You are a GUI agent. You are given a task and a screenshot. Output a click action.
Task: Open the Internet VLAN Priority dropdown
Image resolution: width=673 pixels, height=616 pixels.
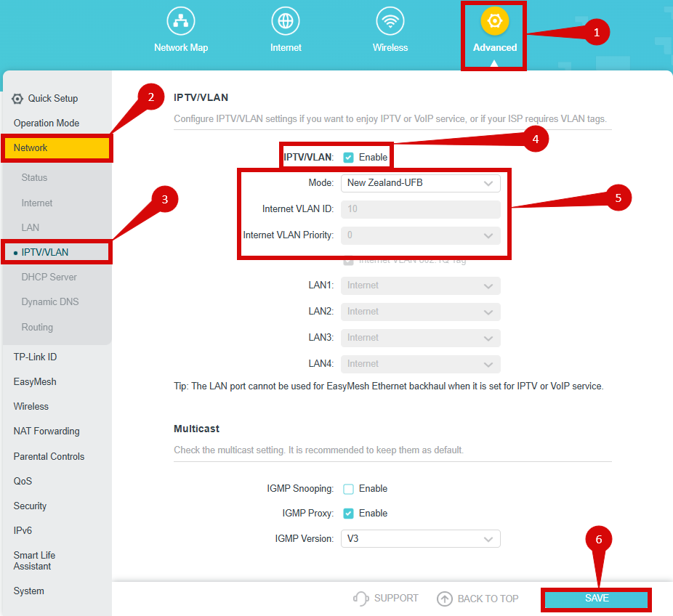click(421, 235)
